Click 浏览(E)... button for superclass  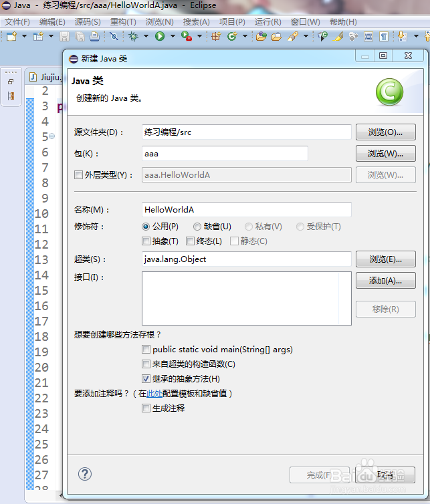pos(386,259)
